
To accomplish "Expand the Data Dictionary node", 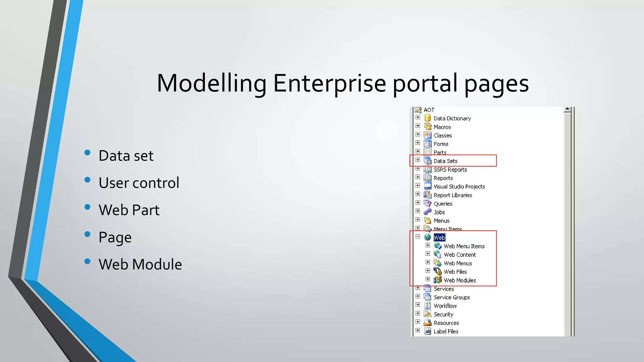I will [418, 117].
